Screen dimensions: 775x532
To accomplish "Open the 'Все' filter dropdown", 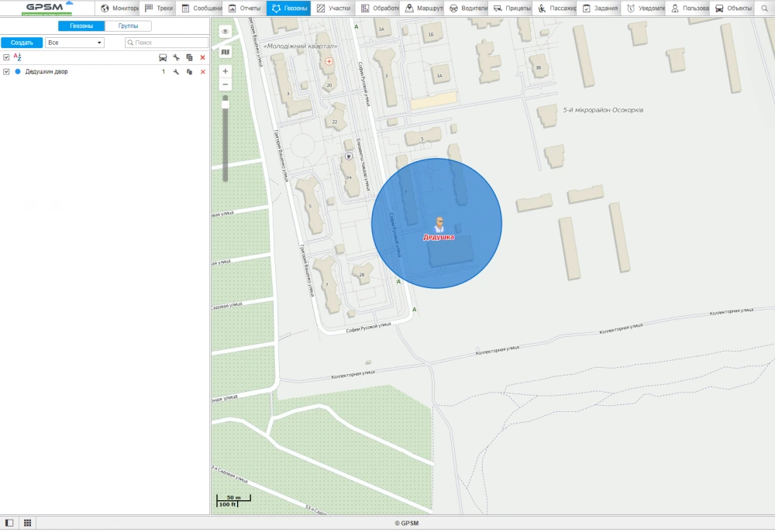I will (74, 43).
